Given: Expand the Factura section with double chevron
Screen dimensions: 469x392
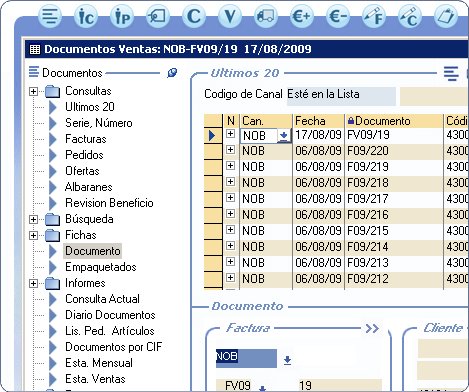Looking at the screenshot, I should point(372,329).
